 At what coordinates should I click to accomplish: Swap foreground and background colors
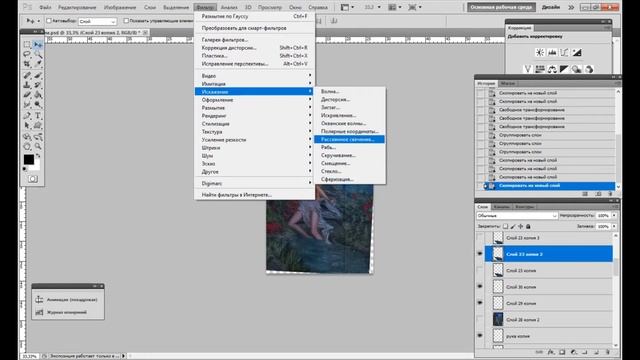click(38, 156)
